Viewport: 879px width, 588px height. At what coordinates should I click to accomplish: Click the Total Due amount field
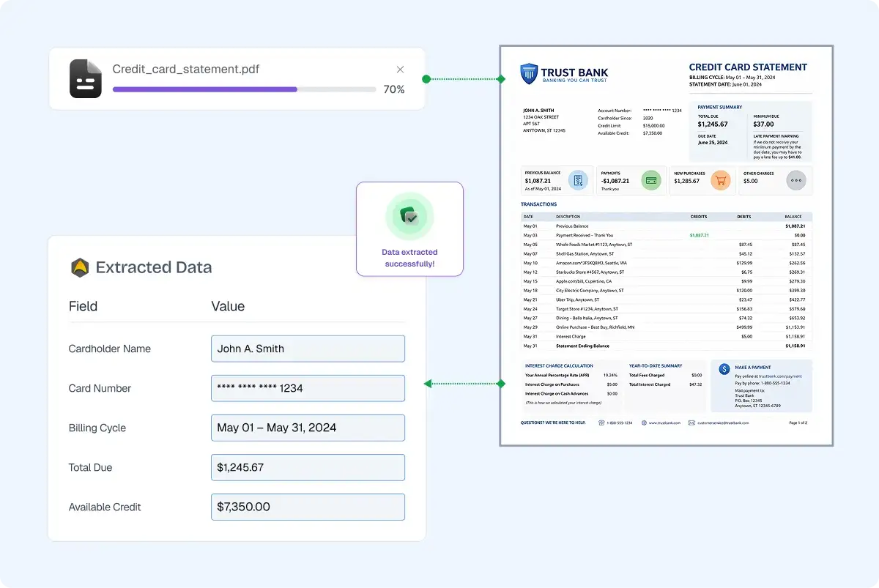[x=308, y=467]
